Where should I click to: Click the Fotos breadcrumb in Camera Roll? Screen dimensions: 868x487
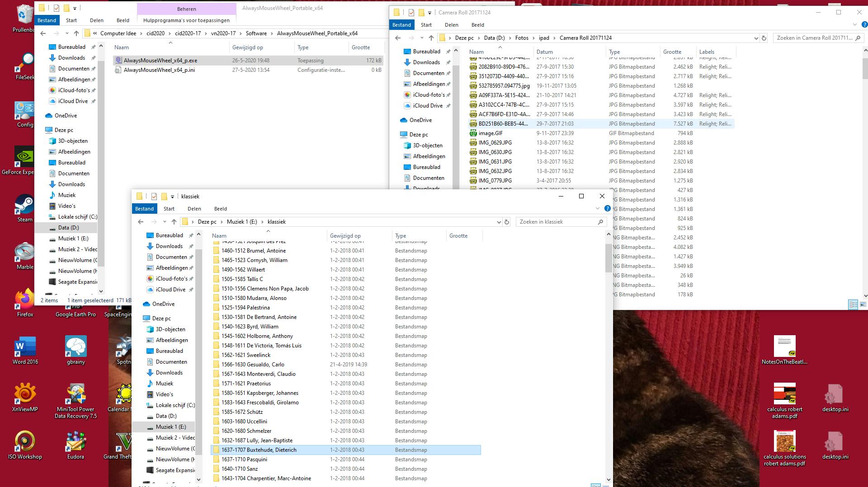pos(522,38)
